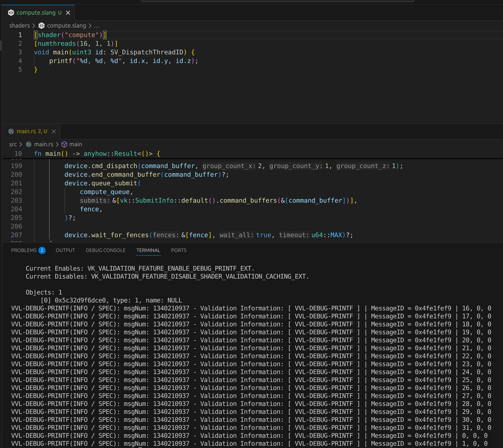503x448 pixels.
Task: Click compute_queue on line 202
Action: coord(105,192)
